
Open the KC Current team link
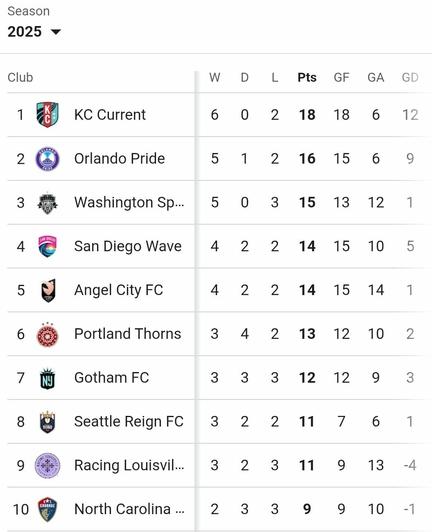click(x=110, y=115)
